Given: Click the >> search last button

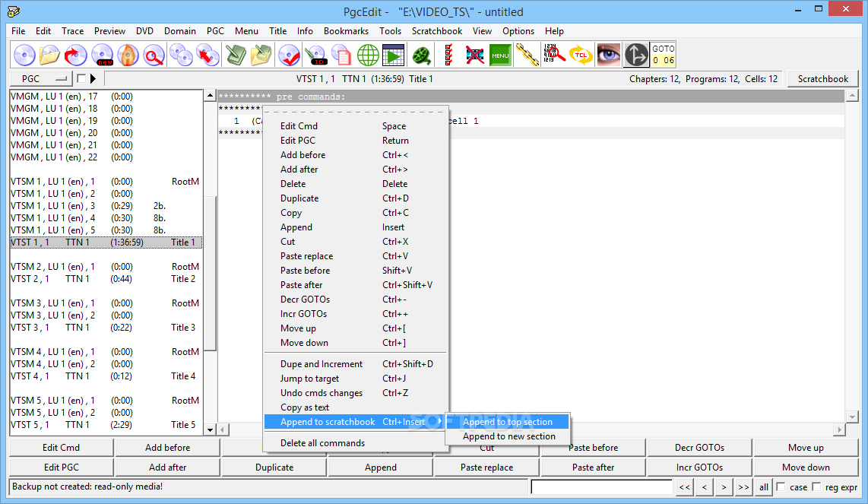Looking at the screenshot, I should 743,487.
